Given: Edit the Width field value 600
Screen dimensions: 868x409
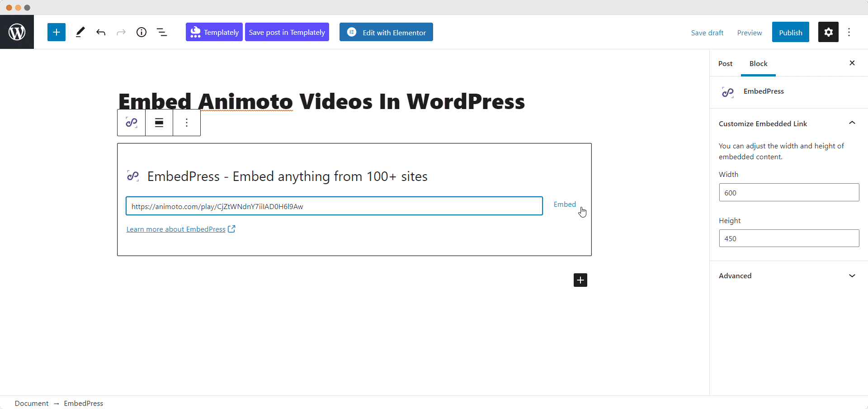Looking at the screenshot, I should coord(789,192).
